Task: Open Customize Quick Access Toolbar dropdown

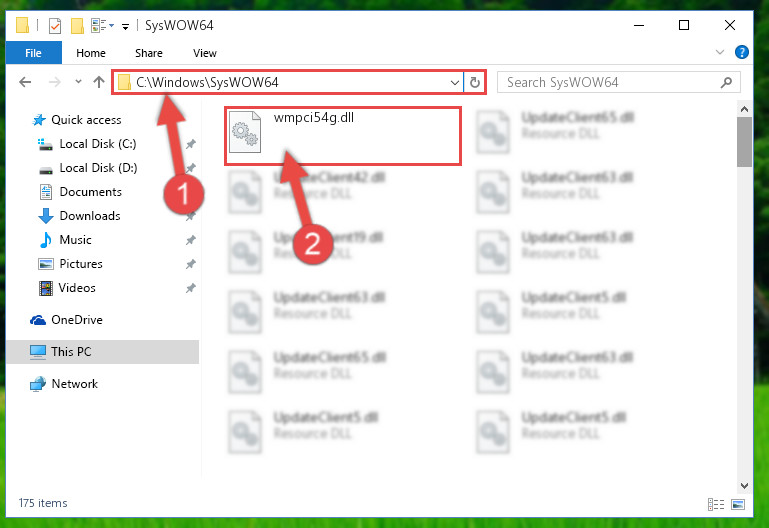Action: (126, 26)
